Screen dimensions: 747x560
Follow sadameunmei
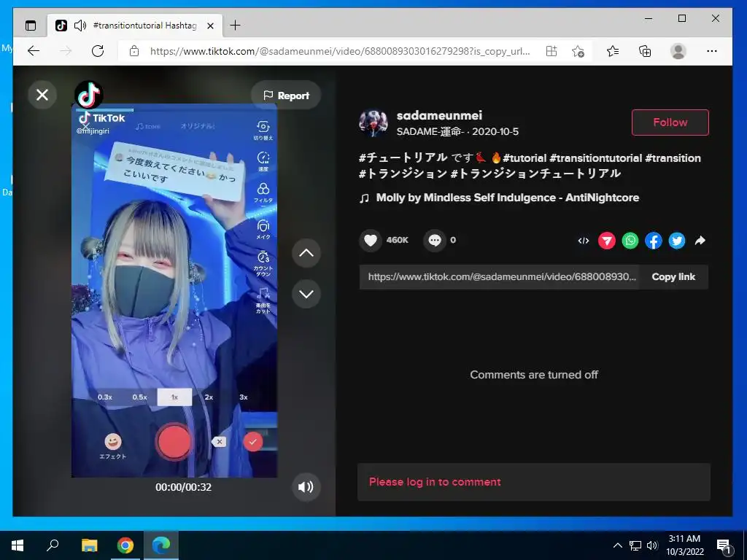[x=670, y=122]
